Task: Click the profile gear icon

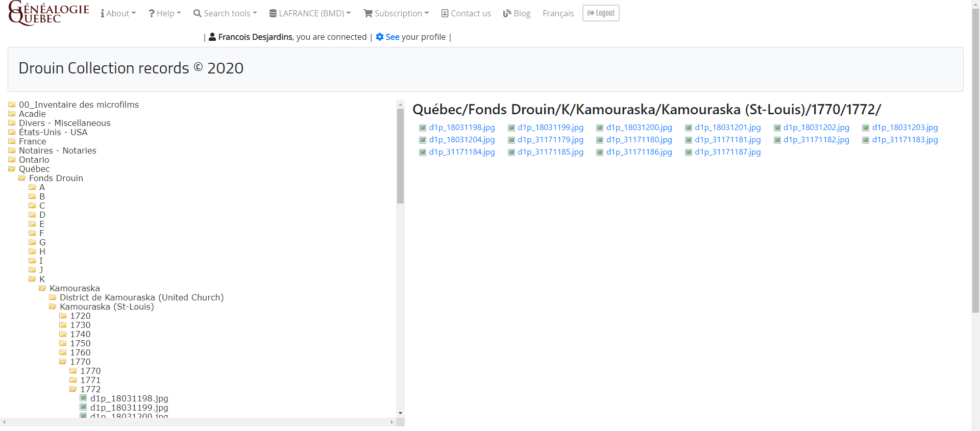Action: pyautogui.click(x=380, y=37)
